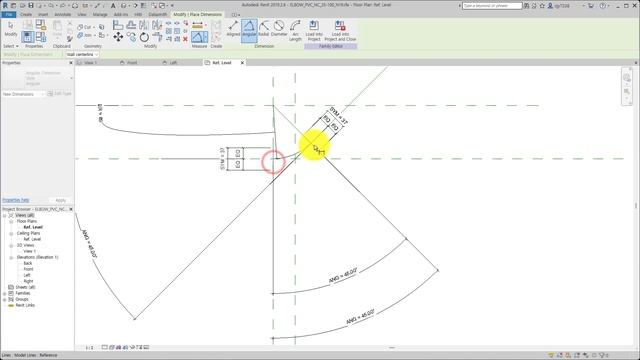The height and width of the screenshot is (360, 640).
Task: Open the Manage ribbon tab
Action: [x=100, y=14]
